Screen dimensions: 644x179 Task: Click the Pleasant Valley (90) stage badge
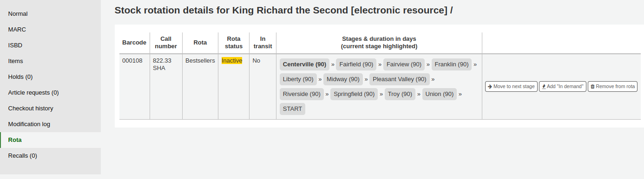click(400, 79)
